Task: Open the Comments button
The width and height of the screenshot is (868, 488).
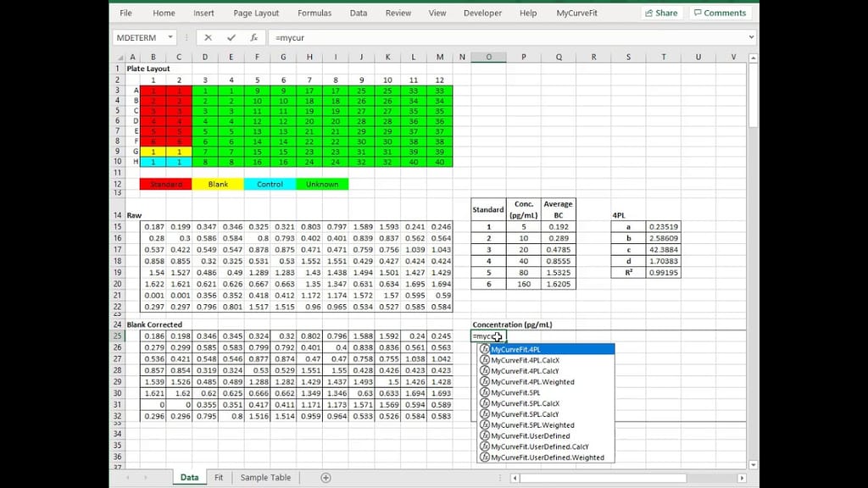Action: tap(721, 13)
